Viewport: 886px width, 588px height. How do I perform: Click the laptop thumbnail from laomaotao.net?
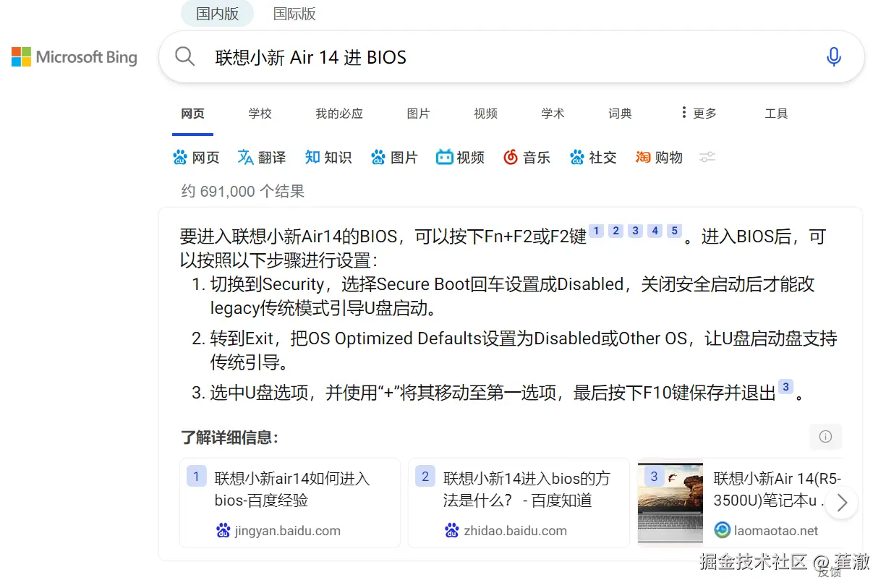(670, 503)
